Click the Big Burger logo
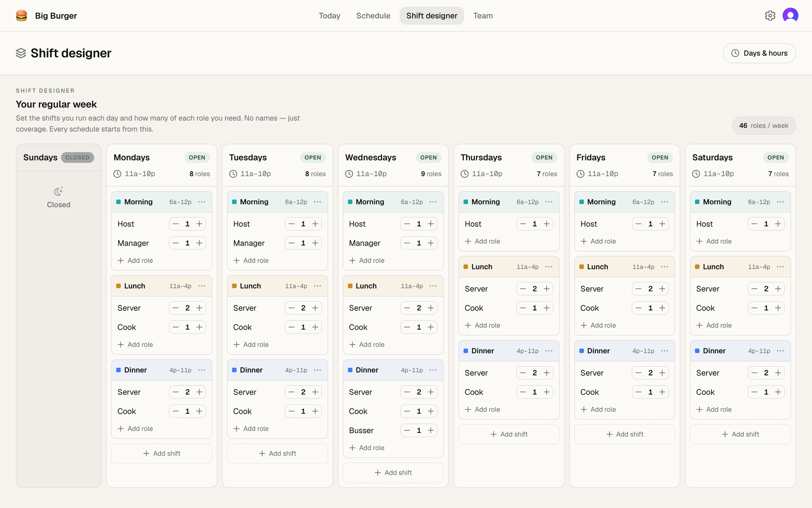The width and height of the screenshot is (812, 508). tap(22, 15)
